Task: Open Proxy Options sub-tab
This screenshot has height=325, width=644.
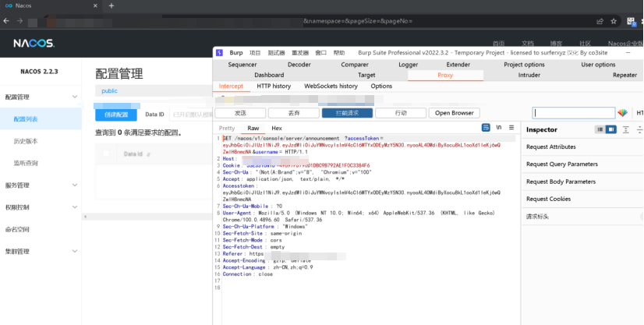Action: tap(381, 86)
